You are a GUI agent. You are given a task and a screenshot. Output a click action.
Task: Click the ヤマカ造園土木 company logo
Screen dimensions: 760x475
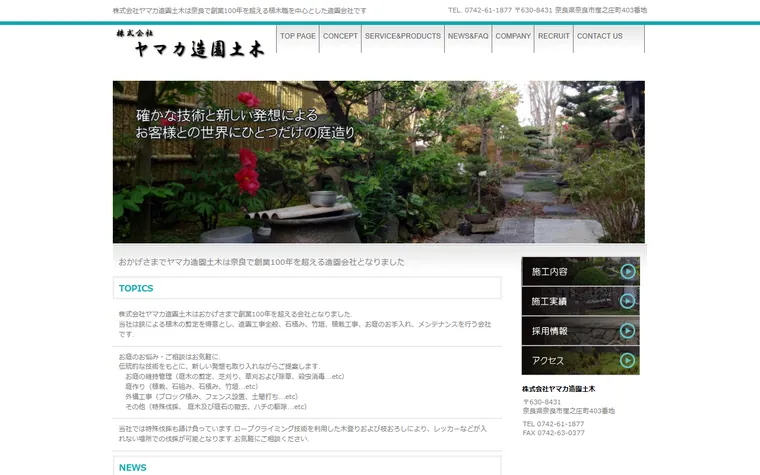190,44
